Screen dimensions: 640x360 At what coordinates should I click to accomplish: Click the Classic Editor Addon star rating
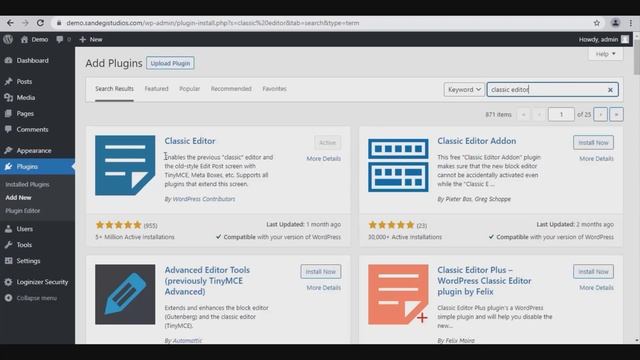pyautogui.click(x=391, y=225)
